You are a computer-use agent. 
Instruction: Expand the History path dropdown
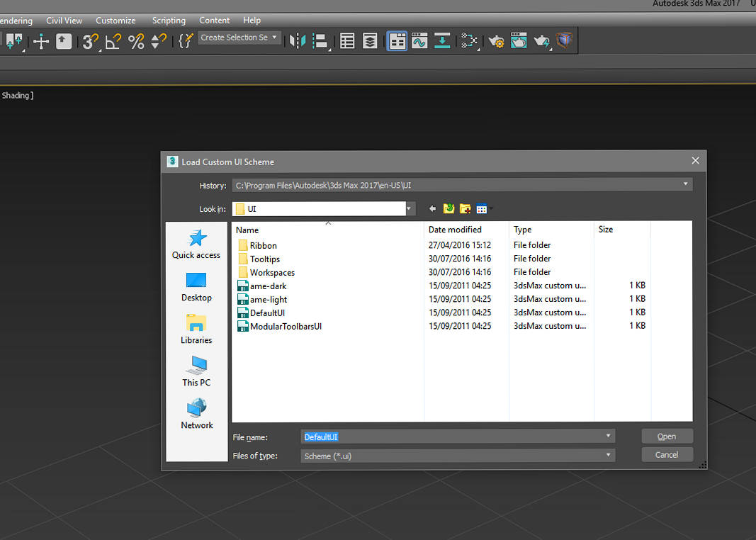[x=685, y=185]
